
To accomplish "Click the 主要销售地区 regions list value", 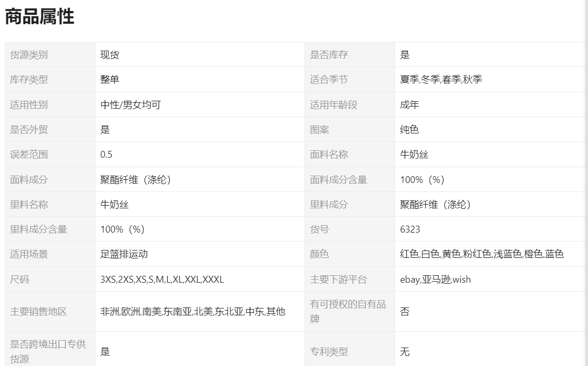I will point(192,312).
